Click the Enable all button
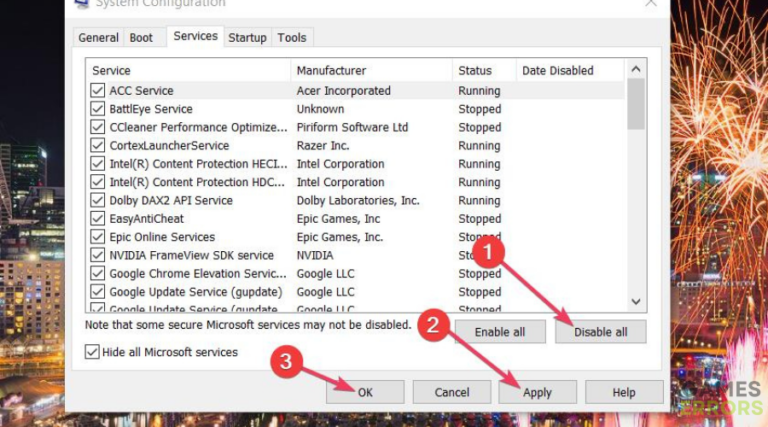Screen dimensions: 768x427 coord(500,332)
